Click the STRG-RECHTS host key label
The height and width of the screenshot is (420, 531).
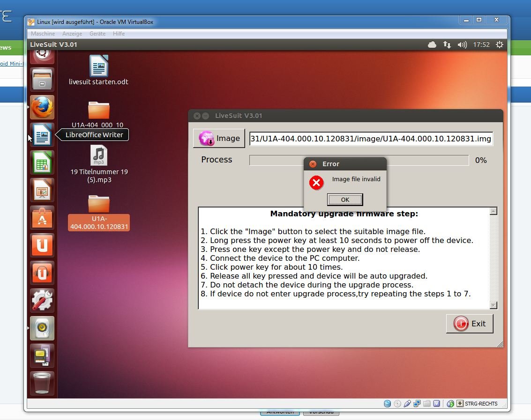pyautogui.click(x=481, y=404)
